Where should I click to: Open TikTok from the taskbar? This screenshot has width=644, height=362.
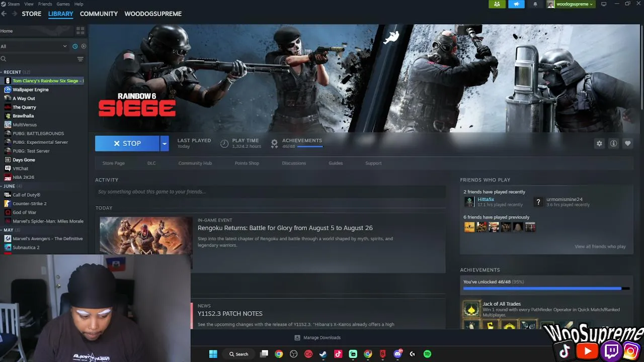click(x=338, y=354)
